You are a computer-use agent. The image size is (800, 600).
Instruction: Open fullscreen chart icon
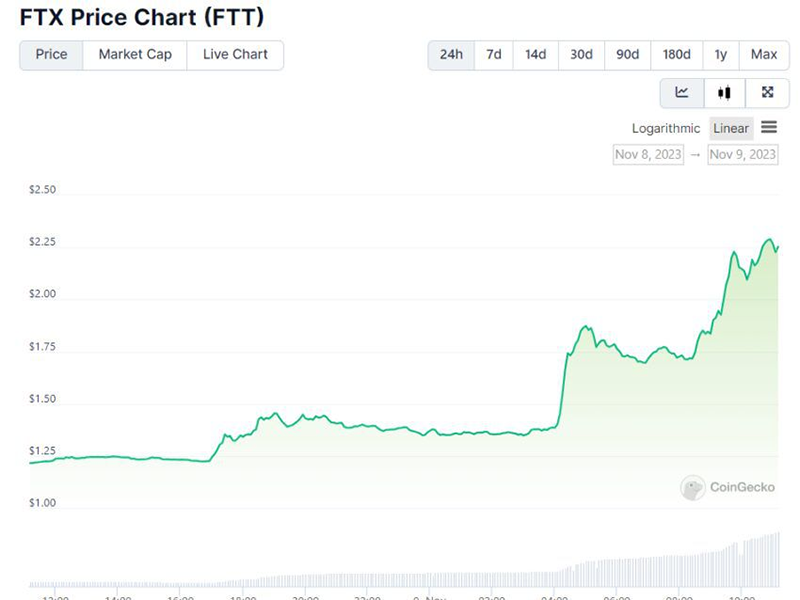767,93
